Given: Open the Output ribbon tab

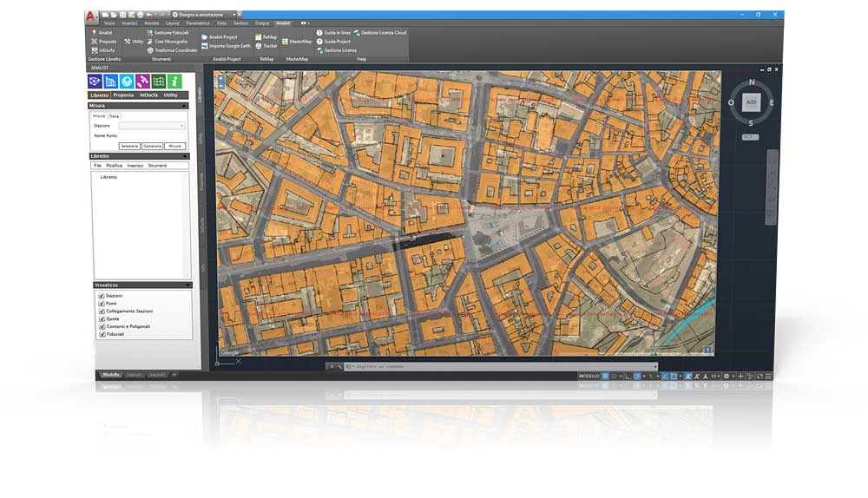Looking at the screenshot, I should click(262, 23).
